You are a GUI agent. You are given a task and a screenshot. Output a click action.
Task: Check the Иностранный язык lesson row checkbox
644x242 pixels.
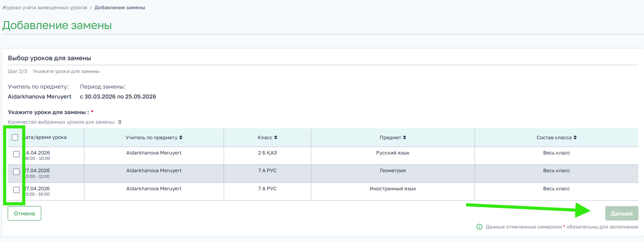coord(16,190)
